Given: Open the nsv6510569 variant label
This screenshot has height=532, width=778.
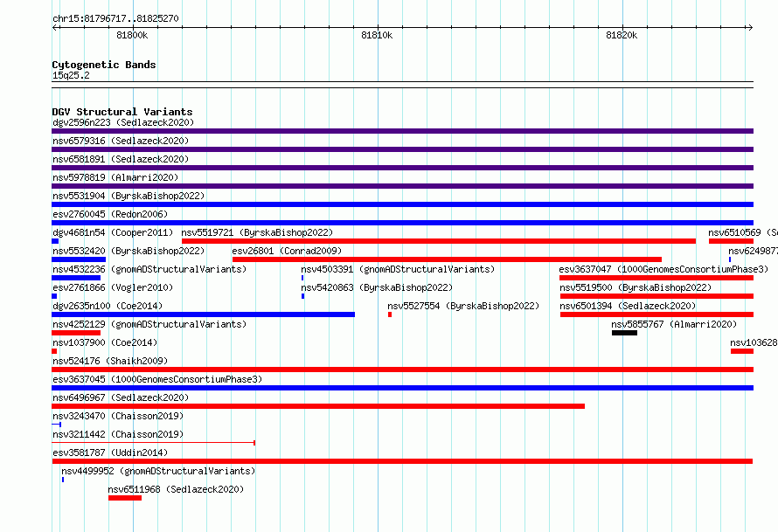Looking at the screenshot, I should click(743, 232).
